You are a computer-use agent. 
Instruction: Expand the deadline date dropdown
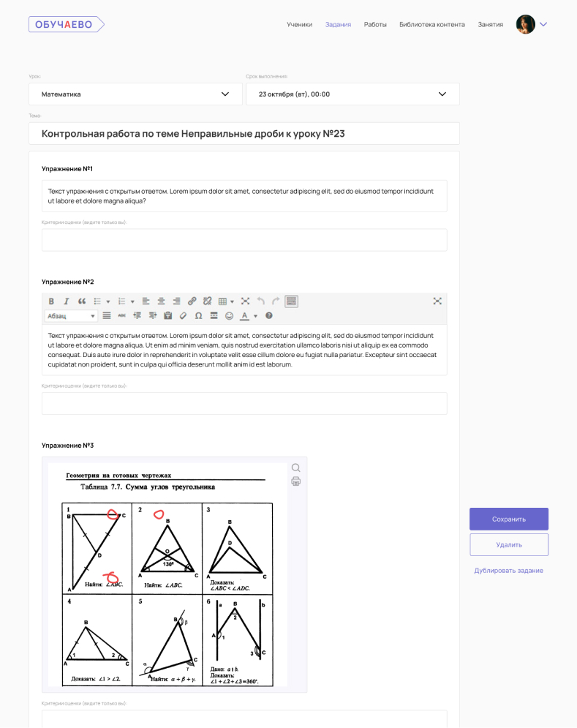pos(352,94)
